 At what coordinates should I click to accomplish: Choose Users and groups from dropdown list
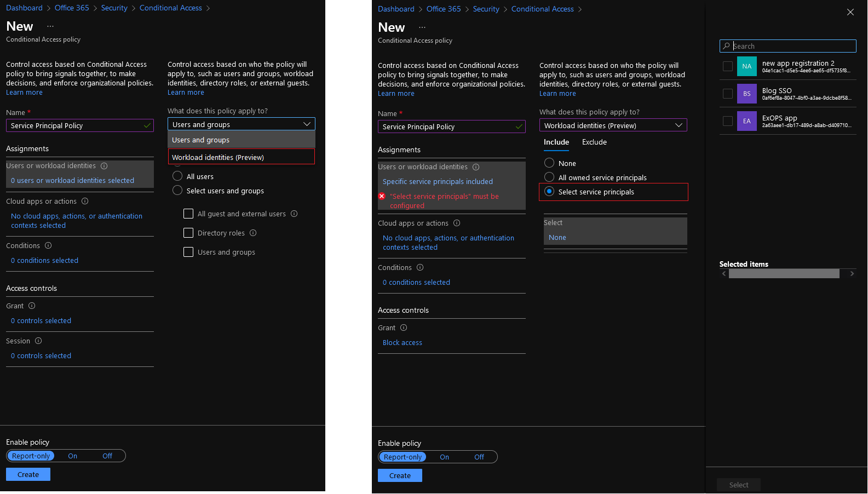(x=242, y=140)
